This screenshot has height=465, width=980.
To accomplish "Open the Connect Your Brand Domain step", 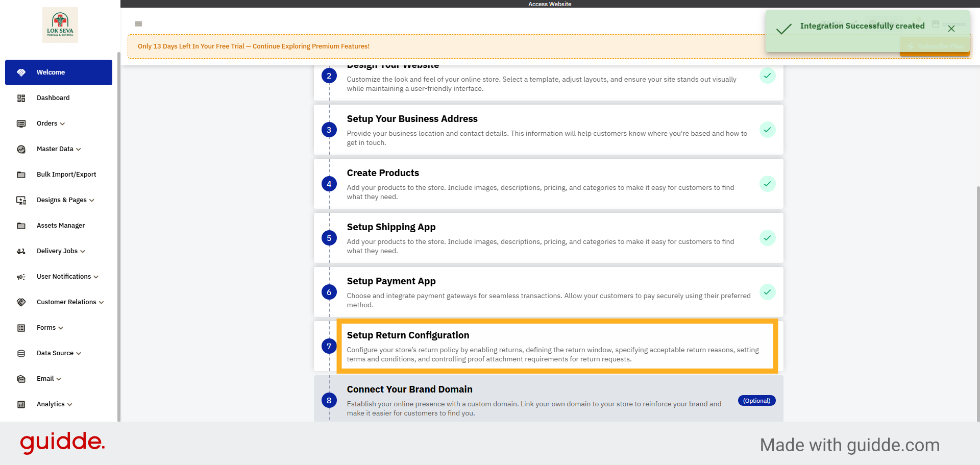I will 548,399.
